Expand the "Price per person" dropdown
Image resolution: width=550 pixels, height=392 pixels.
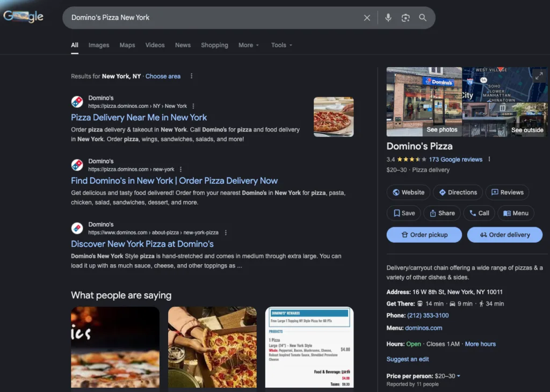pos(458,376)
